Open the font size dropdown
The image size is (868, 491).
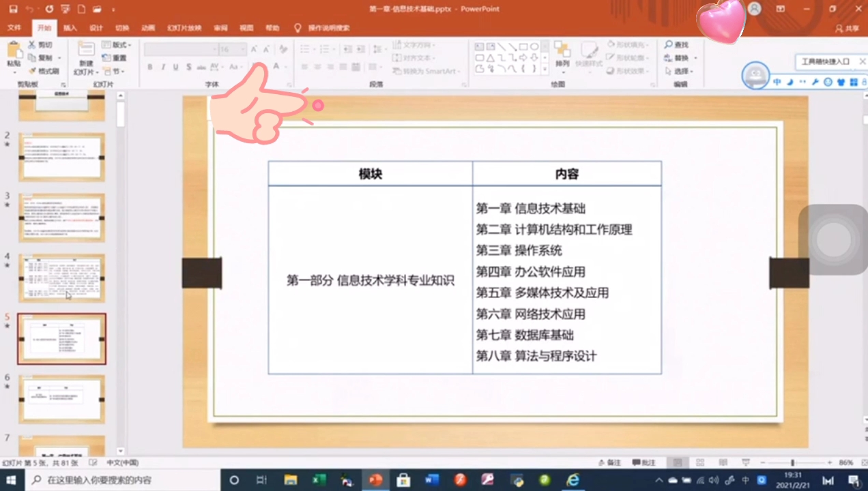click(243, 49)
